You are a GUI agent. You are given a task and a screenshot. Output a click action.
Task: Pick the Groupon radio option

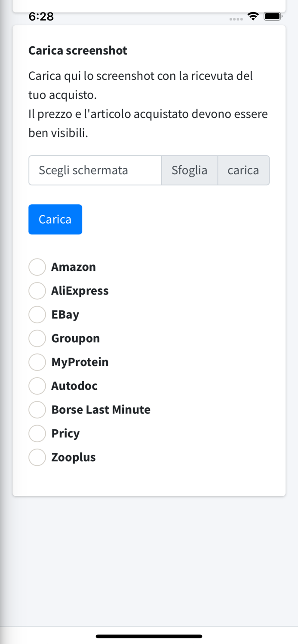(37, 338)
